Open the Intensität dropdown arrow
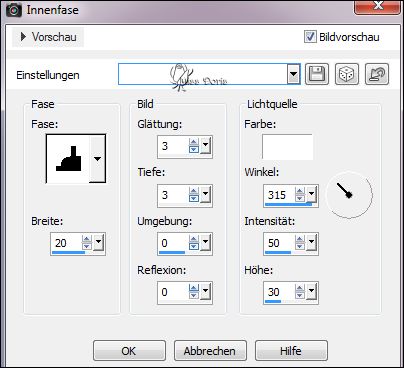 click(x=311, y=242)
